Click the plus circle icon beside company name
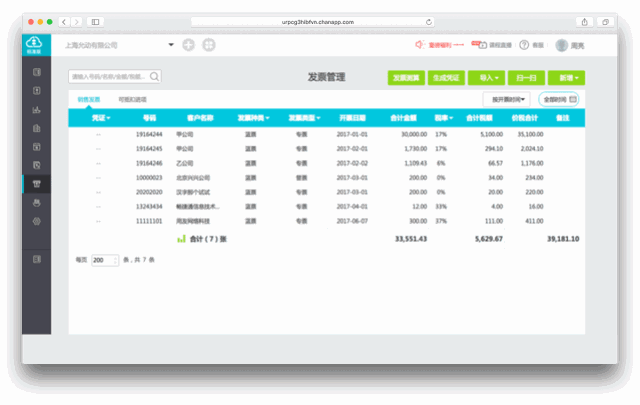 point(189,45)
